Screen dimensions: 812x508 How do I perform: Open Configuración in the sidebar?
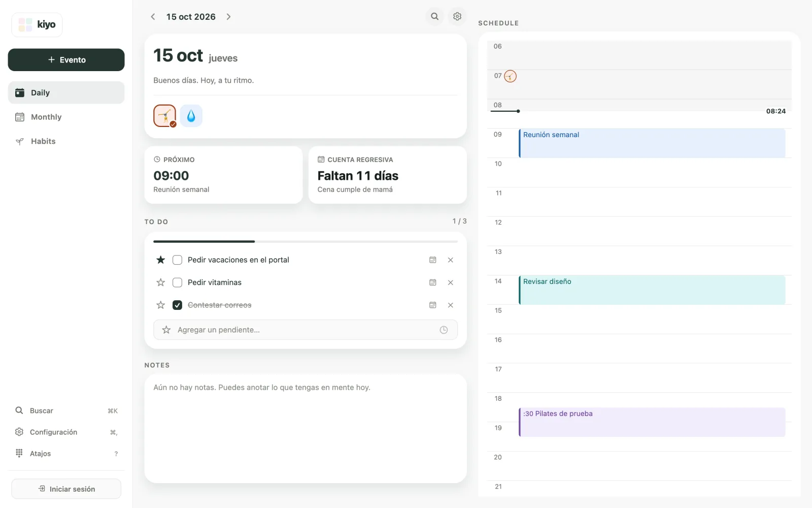click(x=66, y=432)
